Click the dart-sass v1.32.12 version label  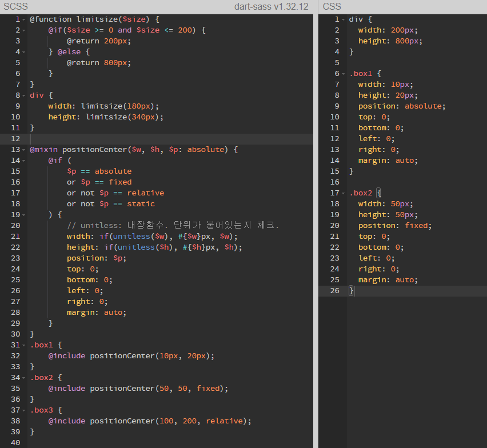(271, 6)
